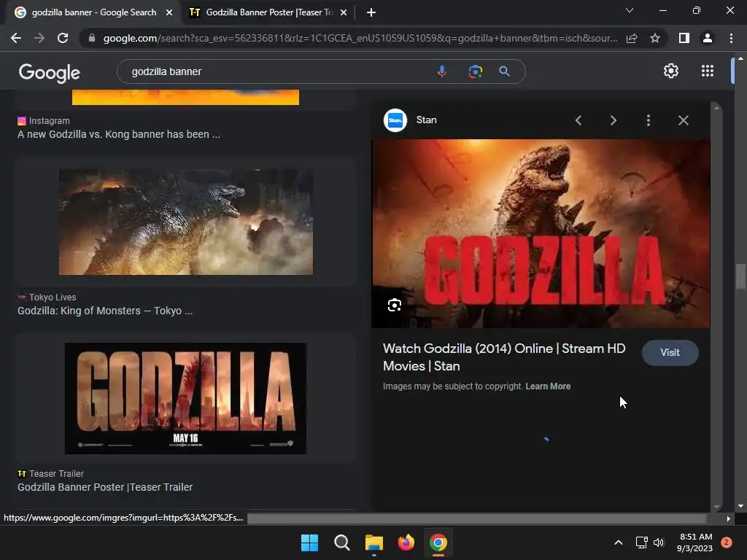
Task: Click the Lens icon on the preview image
Action: coord(395,305)
